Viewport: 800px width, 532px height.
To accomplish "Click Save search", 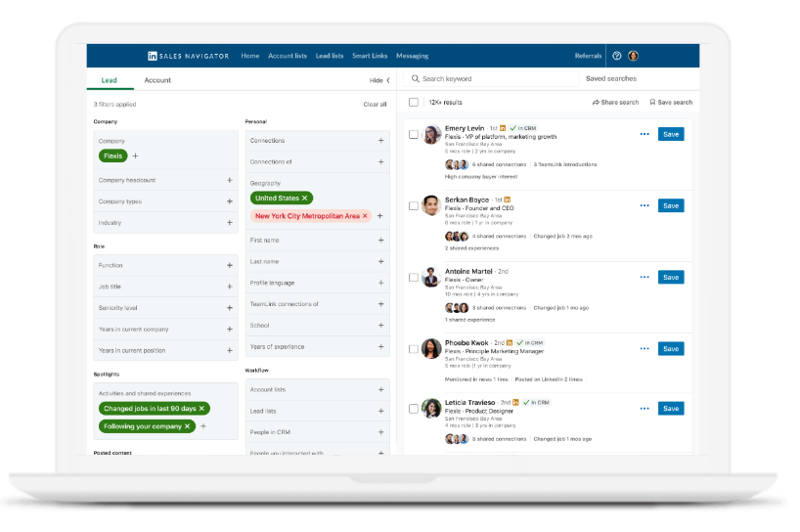I will pyautogui.click(x=671, y=103).
